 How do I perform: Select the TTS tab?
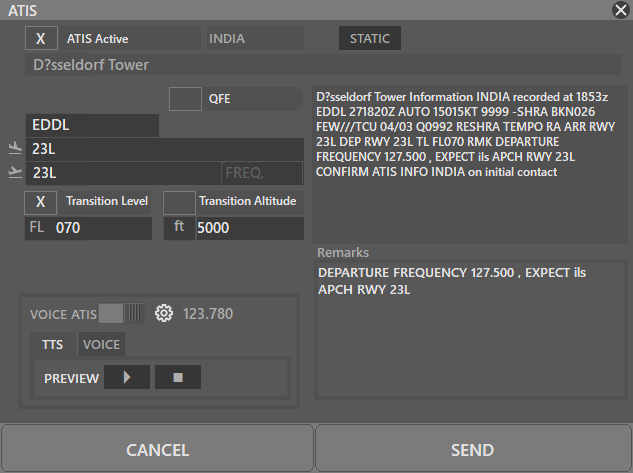pyautogui.click(x=52, y=345)
